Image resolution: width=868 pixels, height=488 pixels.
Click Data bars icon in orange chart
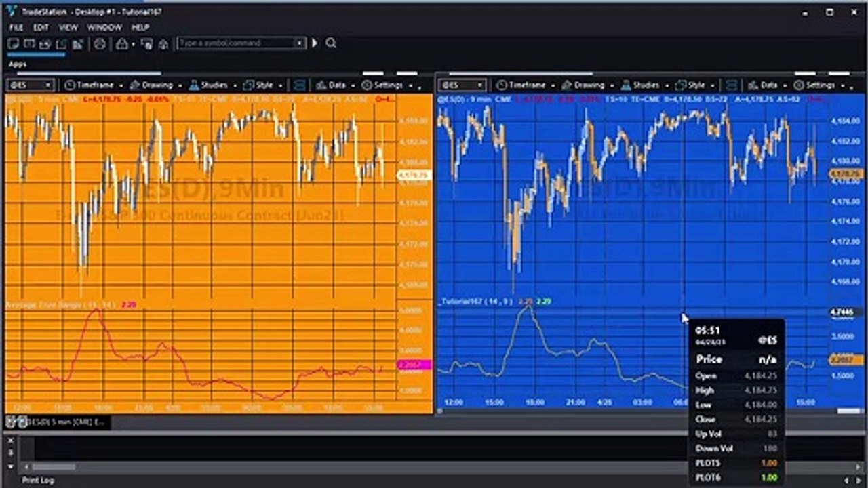coord(321,85)
